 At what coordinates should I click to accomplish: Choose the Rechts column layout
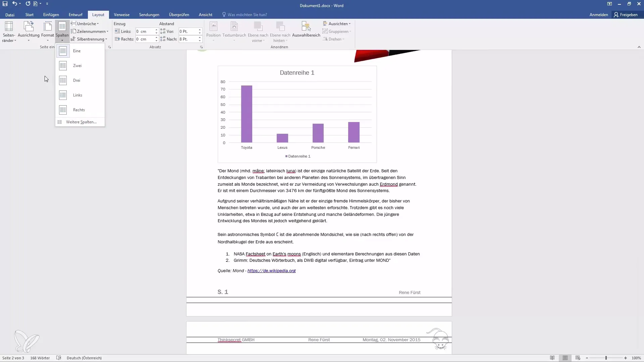point(80,110)
